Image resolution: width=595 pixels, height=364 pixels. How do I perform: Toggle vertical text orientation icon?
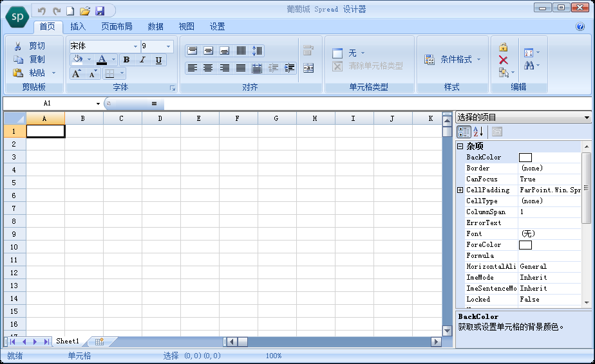[x=241, y=50]
